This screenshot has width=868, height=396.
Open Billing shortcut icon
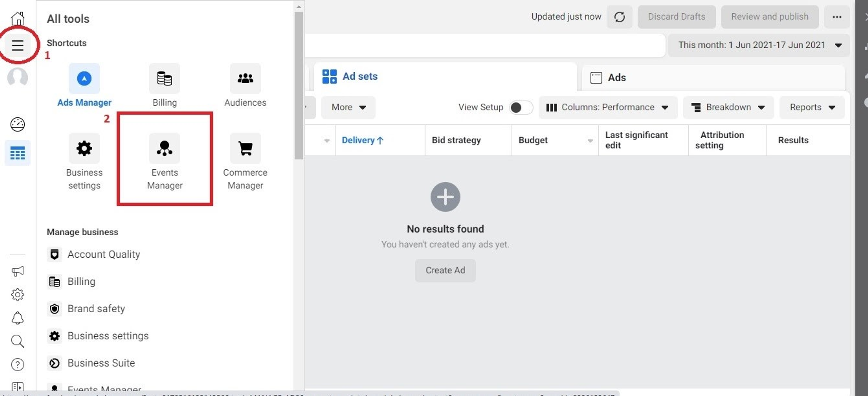[x=164, y=78]
